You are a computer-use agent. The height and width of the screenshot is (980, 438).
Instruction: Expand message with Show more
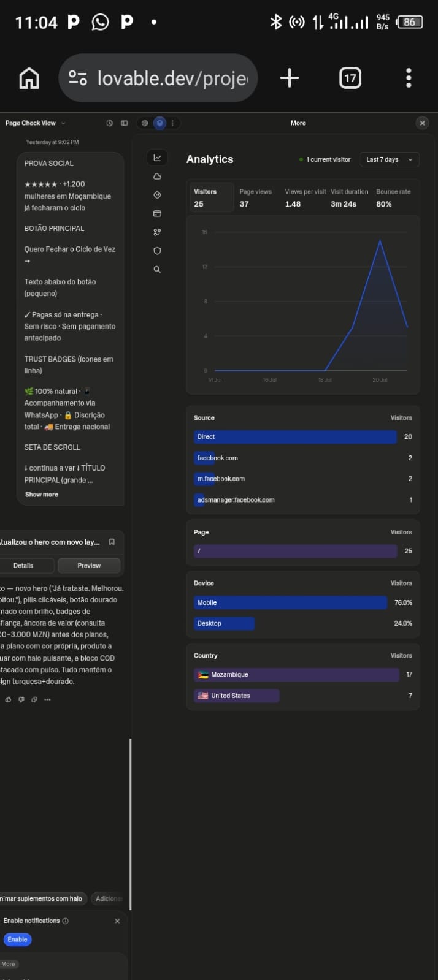point(42,495)
